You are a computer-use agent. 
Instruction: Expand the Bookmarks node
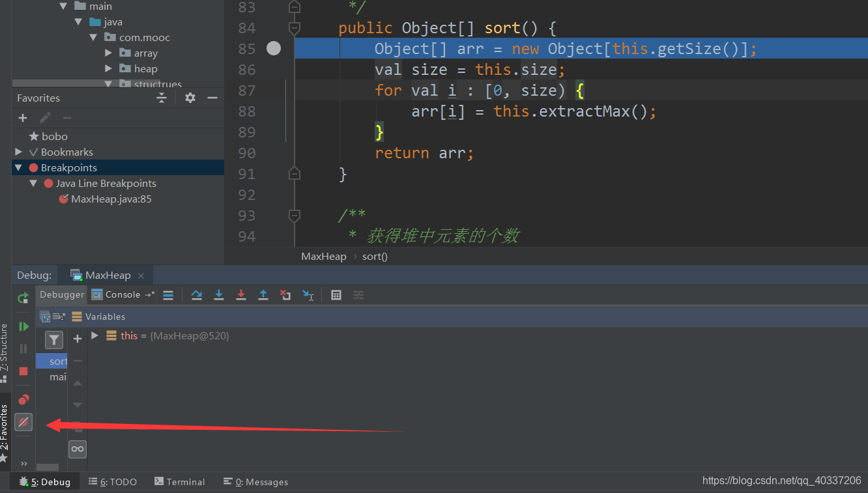[18, 152]
